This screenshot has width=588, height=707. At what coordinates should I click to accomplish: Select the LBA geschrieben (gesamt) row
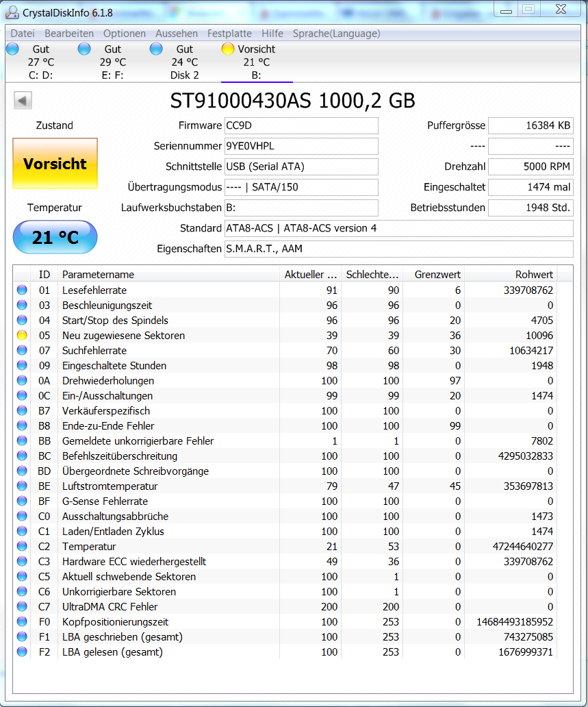(285, 636)
